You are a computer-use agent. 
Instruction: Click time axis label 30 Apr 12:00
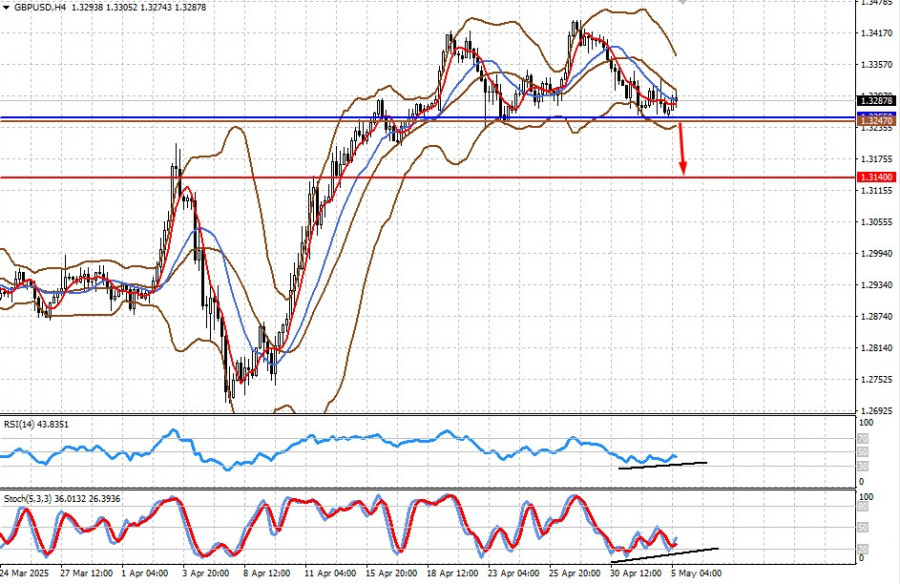(x=635, y=573)
